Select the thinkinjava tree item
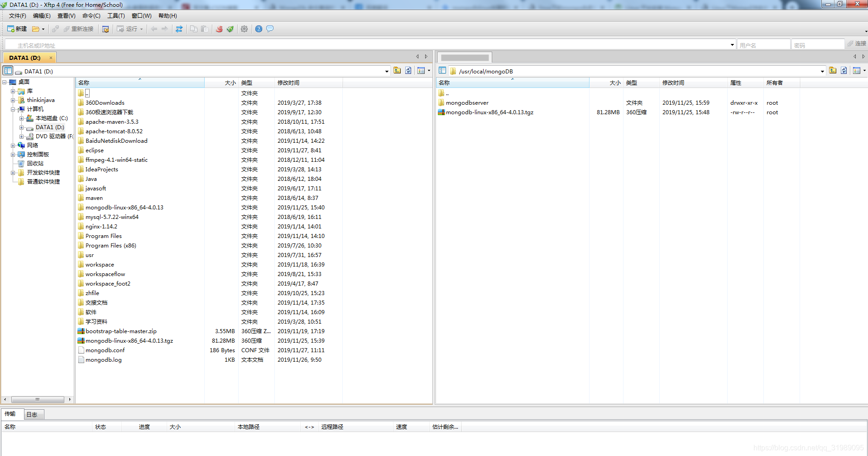 pyautogui.click(x=40, y=100)
